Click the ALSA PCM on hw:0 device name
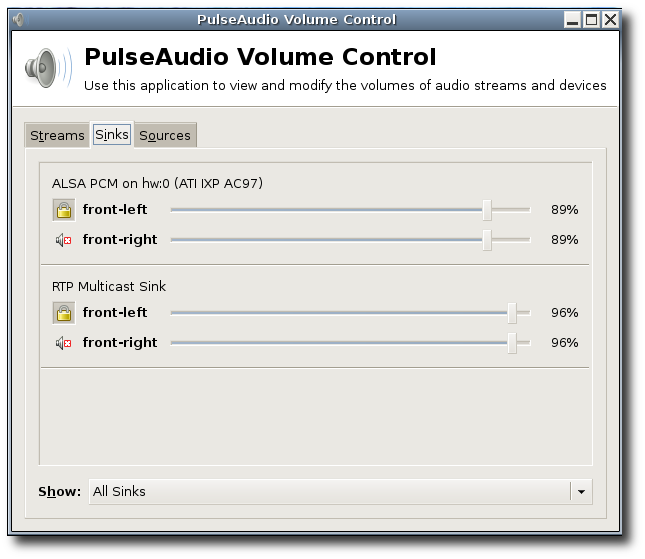This screenshot has width=645, height=559. [x=157, y=184]
